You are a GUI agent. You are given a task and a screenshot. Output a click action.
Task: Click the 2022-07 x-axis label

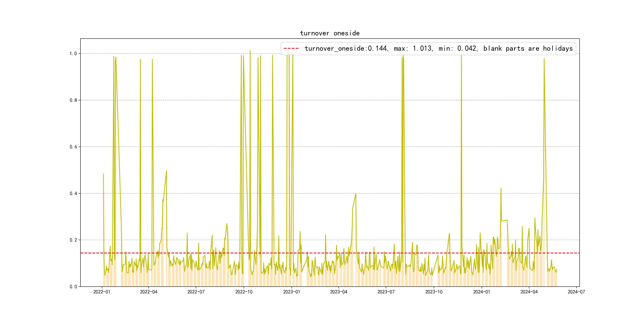pos(196,292)
